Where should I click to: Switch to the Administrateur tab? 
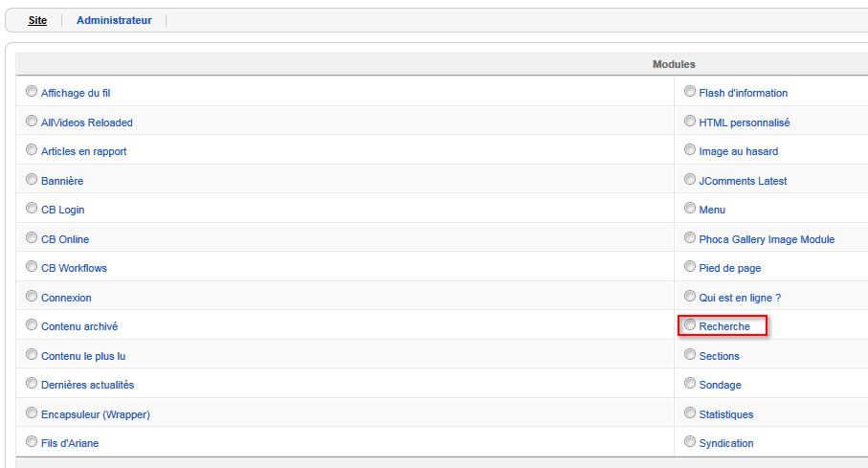point(114,20)
